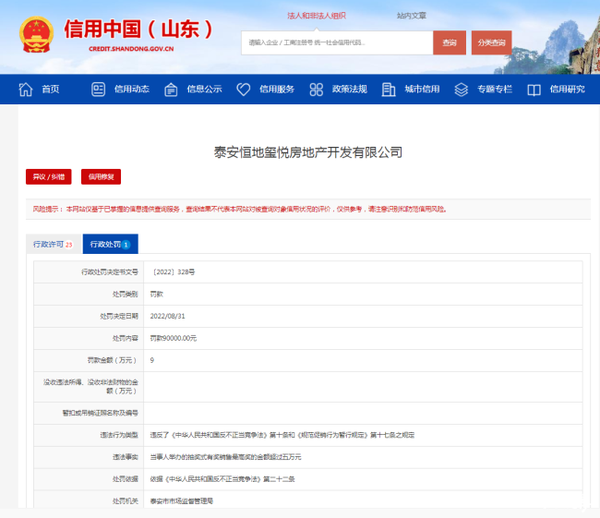This screenshot has width=600, height=518.
Task: Open the 信息公示 menu item
Action: point(204,89)
